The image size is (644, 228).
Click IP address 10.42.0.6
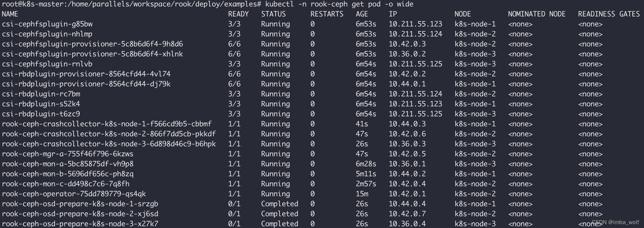click(407, 134)
